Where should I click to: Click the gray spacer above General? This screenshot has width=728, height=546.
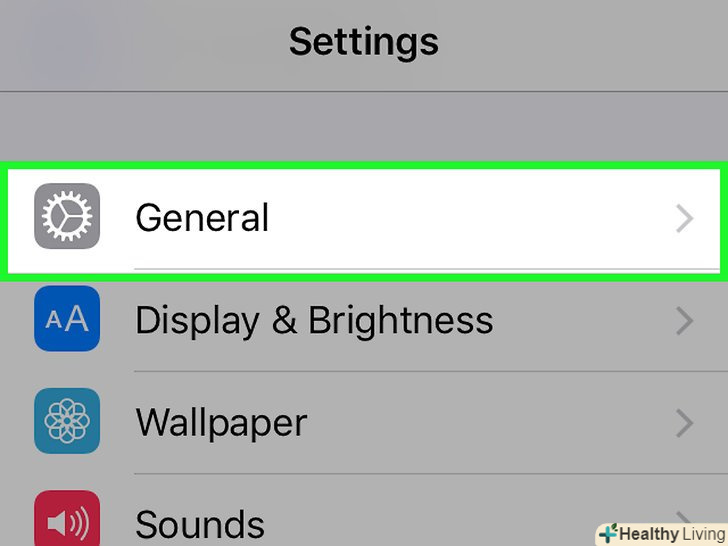[364, 128]
